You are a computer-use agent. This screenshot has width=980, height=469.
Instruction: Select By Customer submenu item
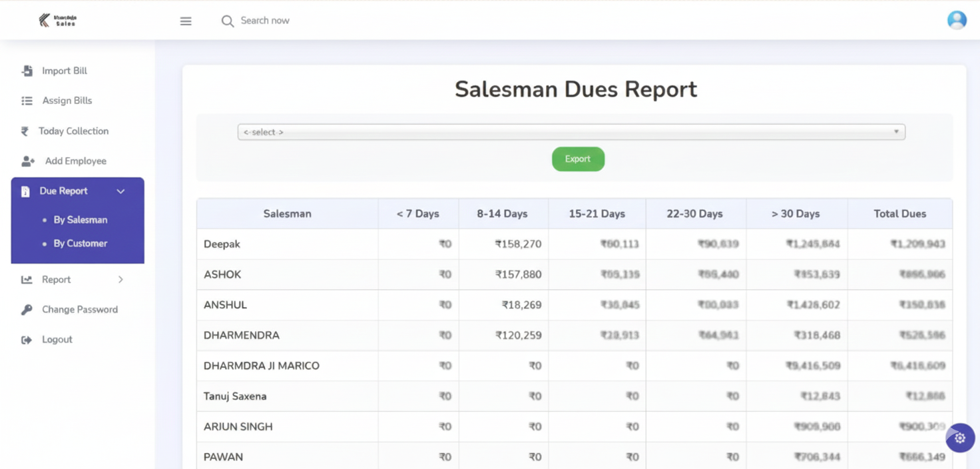point(80,244)
